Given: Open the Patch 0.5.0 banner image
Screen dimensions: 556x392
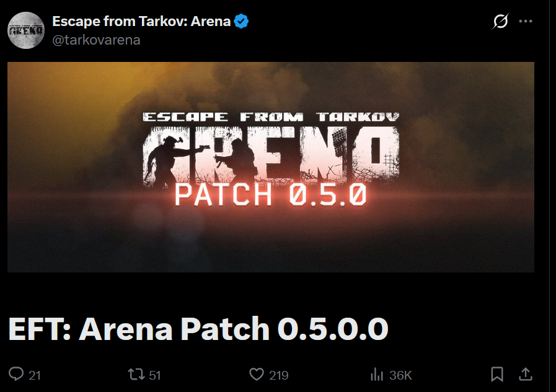Looking at the screenshot, I should pos(270,167).
